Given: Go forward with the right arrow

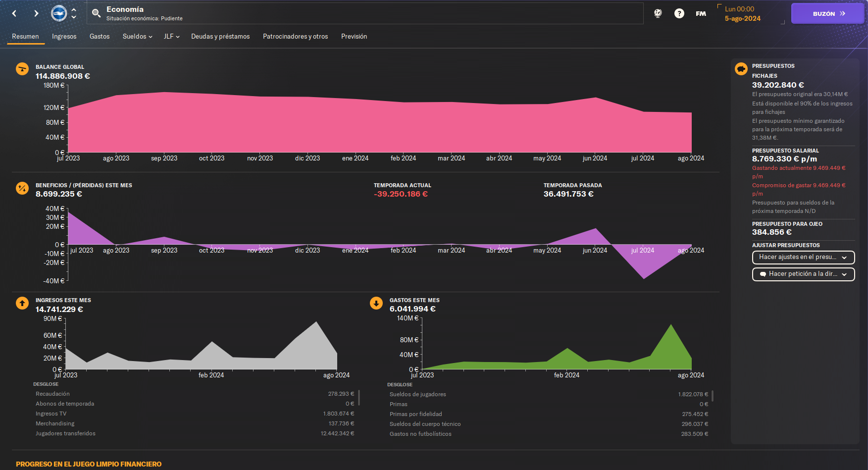Looking at the screenshot, I should [x=36, y=13].
